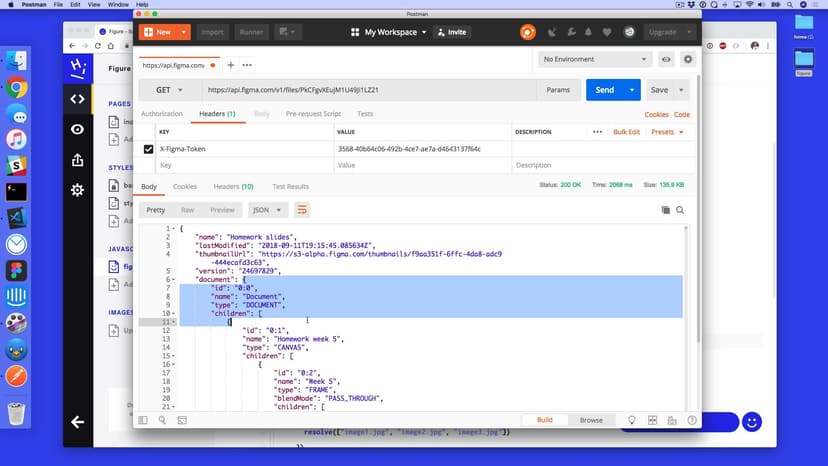Toggle the sidebar icon in status bar
Screen dimensions: 828x466
[x=143, y=420]
